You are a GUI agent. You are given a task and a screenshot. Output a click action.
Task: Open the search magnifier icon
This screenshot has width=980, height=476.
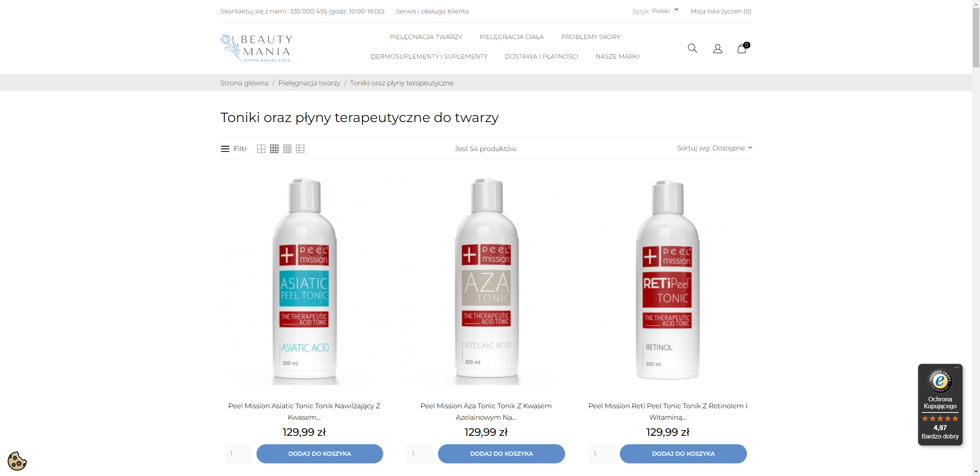(x=692, y=48)
